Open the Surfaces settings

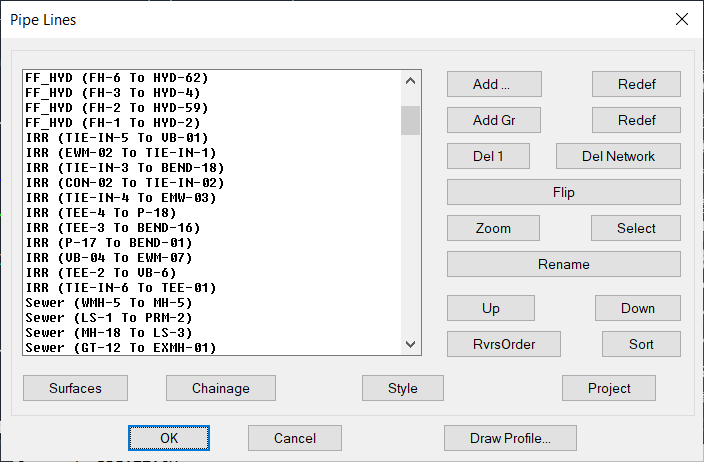pos(75,388)
